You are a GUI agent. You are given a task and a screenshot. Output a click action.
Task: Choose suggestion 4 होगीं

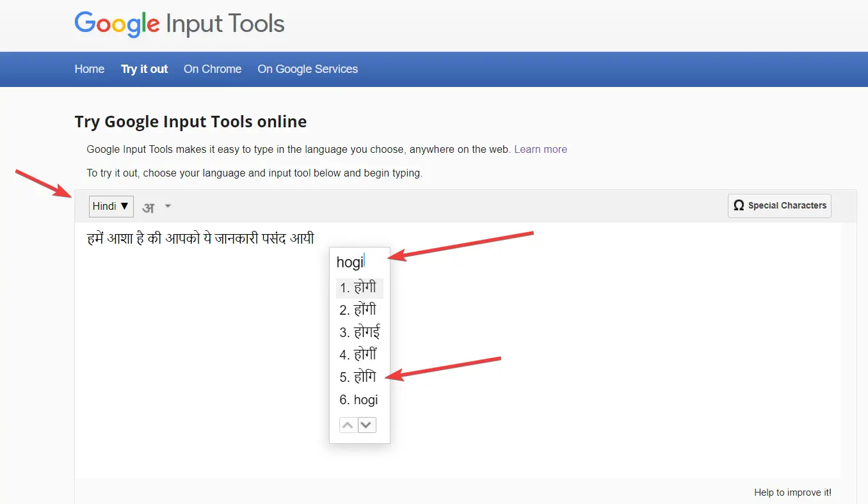click(359, 355)
